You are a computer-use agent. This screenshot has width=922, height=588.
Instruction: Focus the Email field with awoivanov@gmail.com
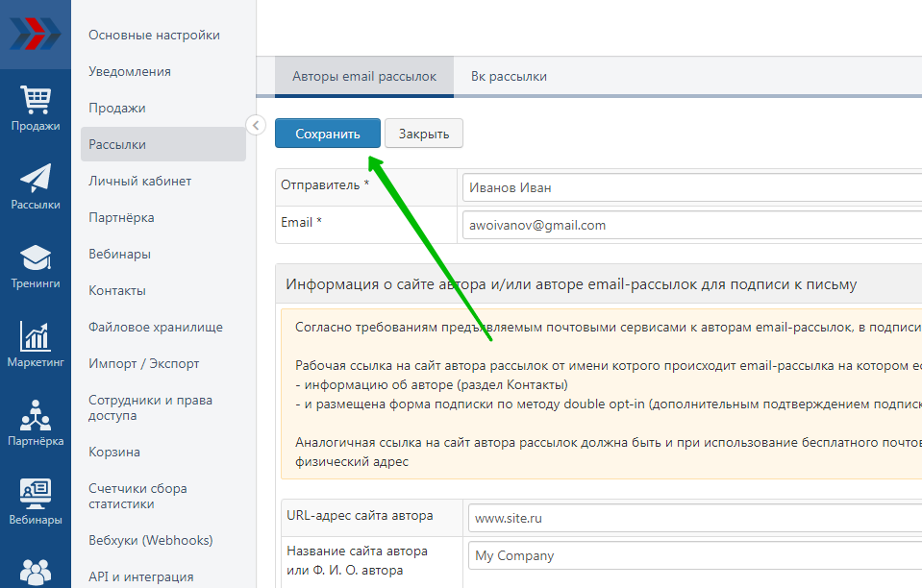(x=692, y=225)
